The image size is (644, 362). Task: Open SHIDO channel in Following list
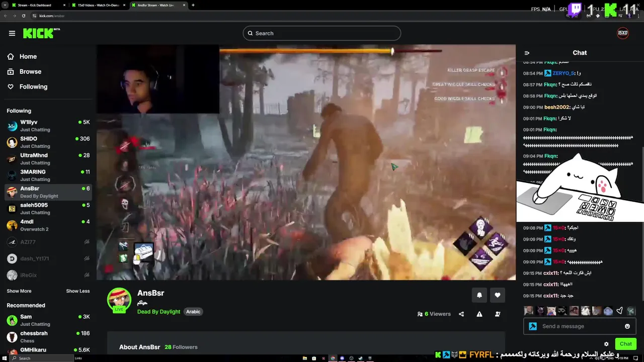pos(48,142)
